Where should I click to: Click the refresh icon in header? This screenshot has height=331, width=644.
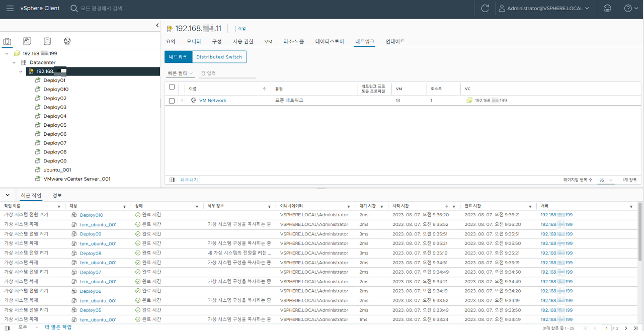tap(485, 8)
